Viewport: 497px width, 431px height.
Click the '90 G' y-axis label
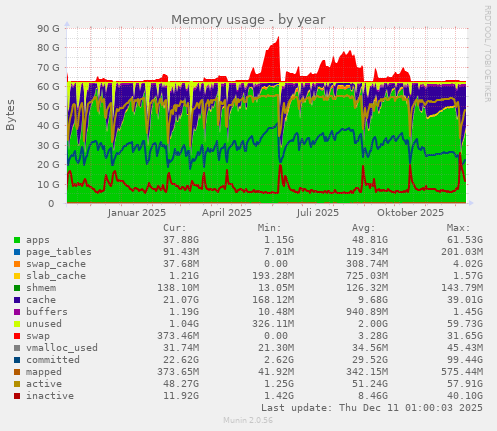coord(48,29)
